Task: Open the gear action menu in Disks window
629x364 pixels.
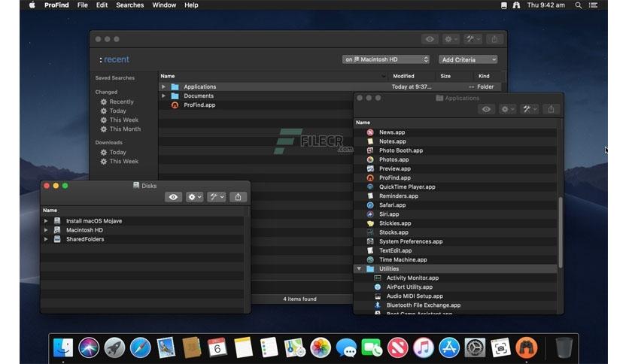Action: (195, 197)
